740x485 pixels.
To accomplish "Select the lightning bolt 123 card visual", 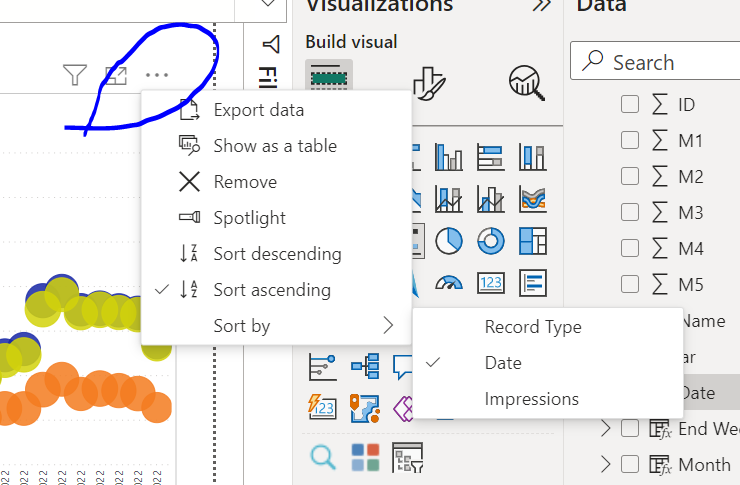I will (322, 408).
